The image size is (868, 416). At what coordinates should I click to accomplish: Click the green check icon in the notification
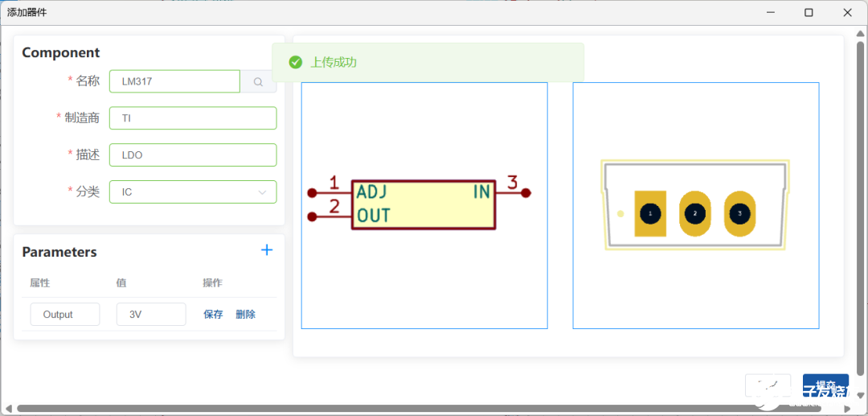tap(296, 63)
